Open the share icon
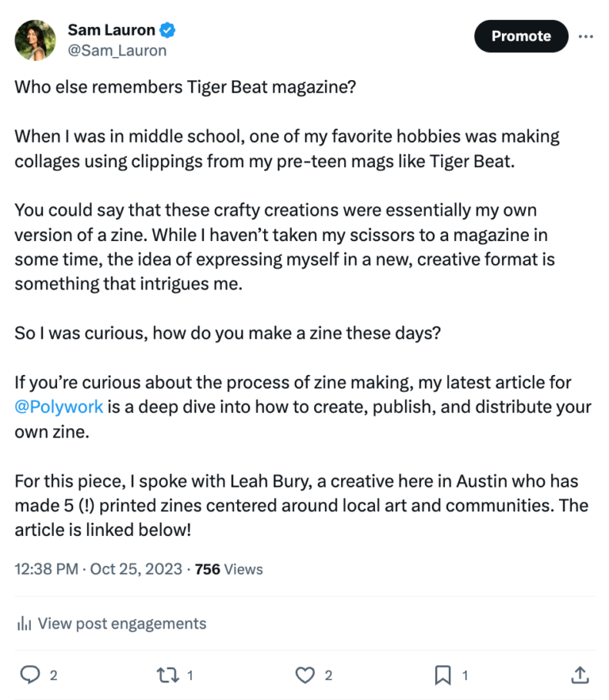 tap(580, 675)
